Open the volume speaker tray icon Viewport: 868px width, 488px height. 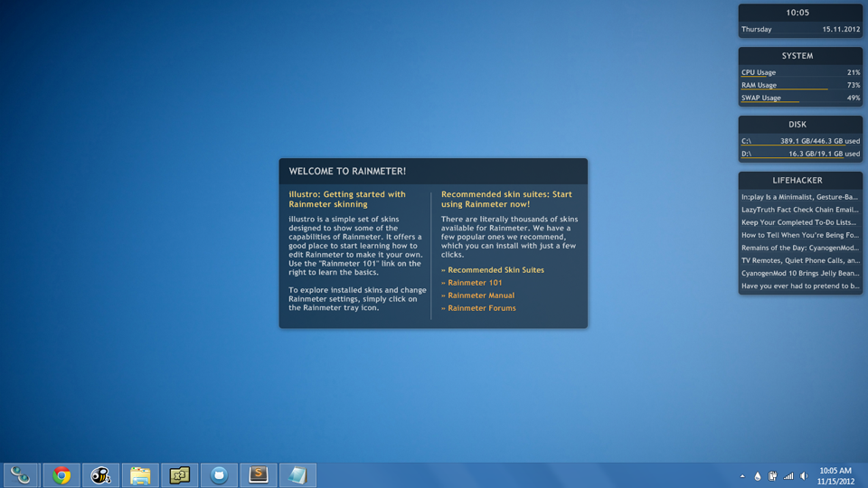805,476
